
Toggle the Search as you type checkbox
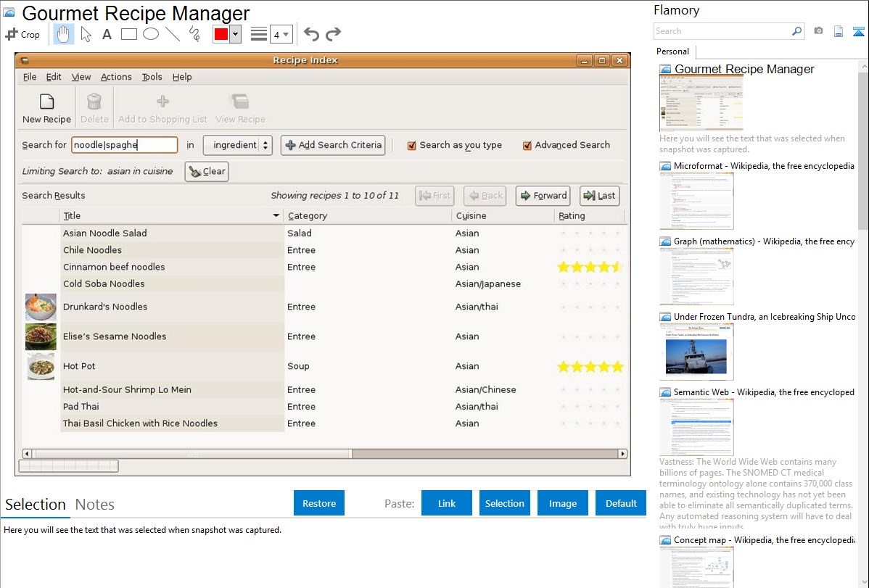tap(412, 145)
